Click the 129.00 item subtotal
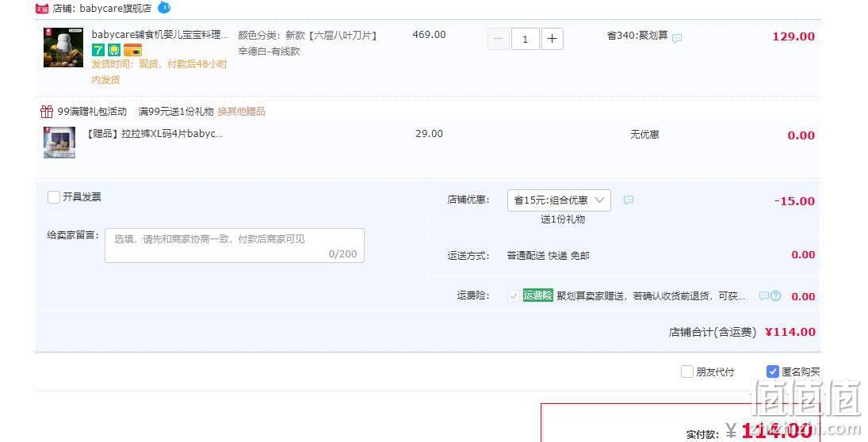 (x=793, y=36)
